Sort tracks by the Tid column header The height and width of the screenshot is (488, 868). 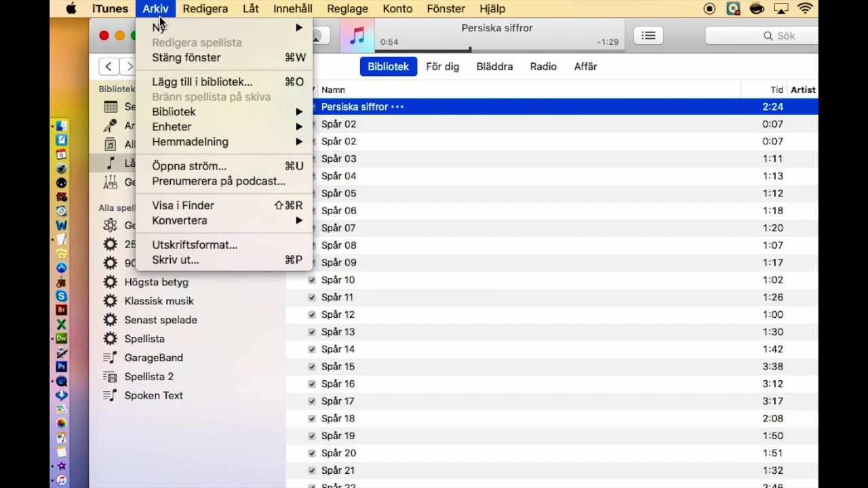776,89
